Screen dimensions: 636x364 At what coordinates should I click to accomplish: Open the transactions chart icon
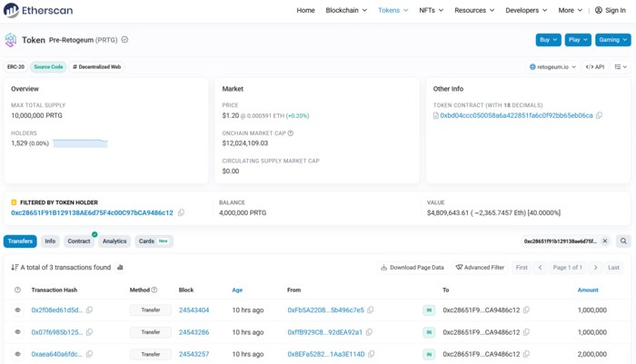(120, 268)
